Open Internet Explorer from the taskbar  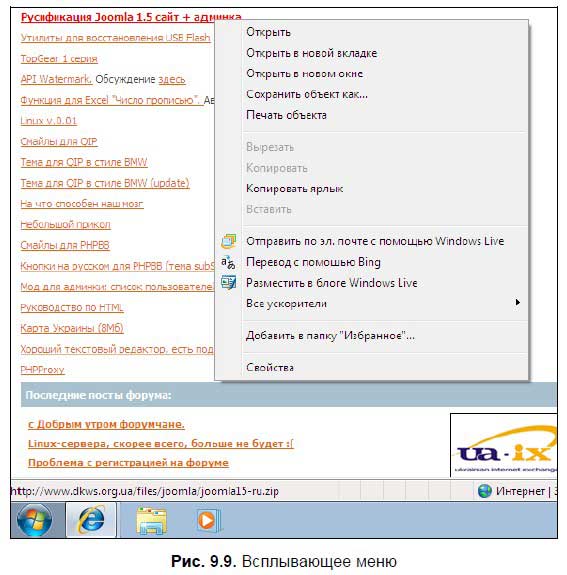[91, 520]
